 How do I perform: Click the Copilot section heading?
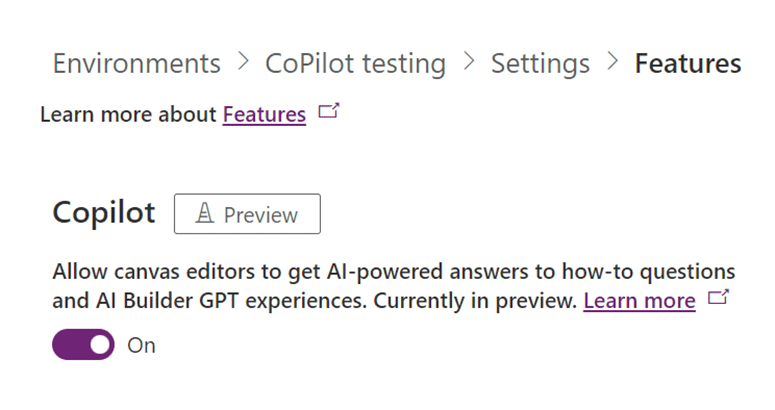click(x=103, y=214)
